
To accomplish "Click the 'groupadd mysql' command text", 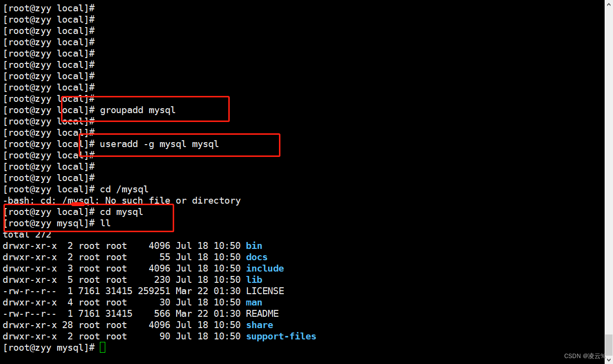I will click(x=138, y=110).
